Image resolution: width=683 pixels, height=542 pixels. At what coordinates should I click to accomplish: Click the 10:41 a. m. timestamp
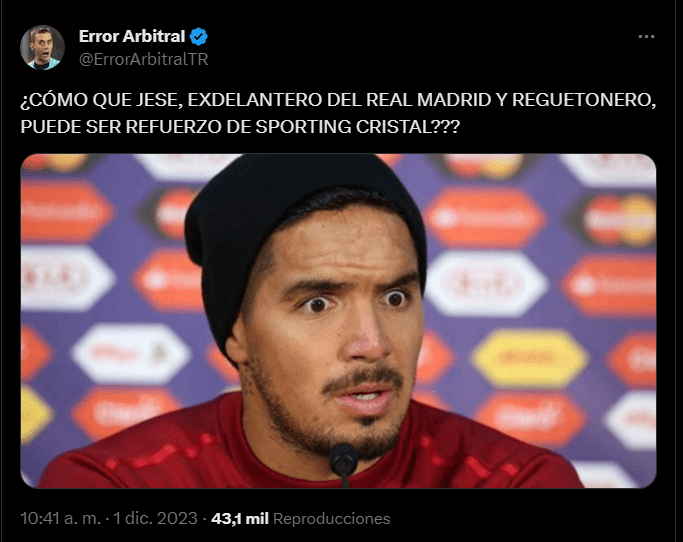point(61,518)
